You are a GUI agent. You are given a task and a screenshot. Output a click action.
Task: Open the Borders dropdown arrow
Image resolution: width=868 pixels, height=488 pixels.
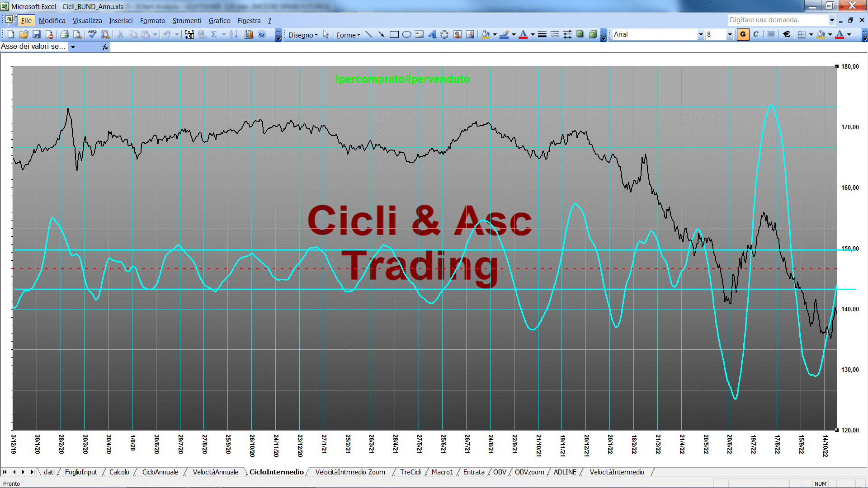click(x=811, y=34)
